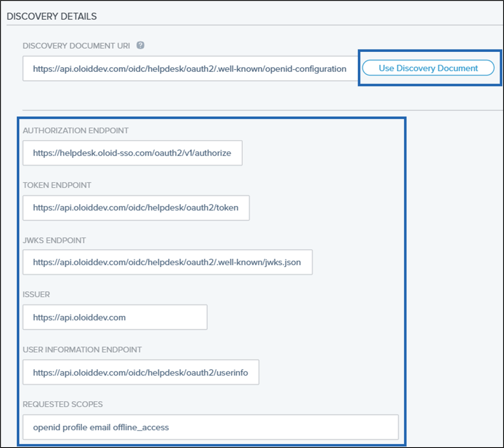Open help icon beside Discovery Document URI
This screenshot has height=448, width=504.
[140, 45]
